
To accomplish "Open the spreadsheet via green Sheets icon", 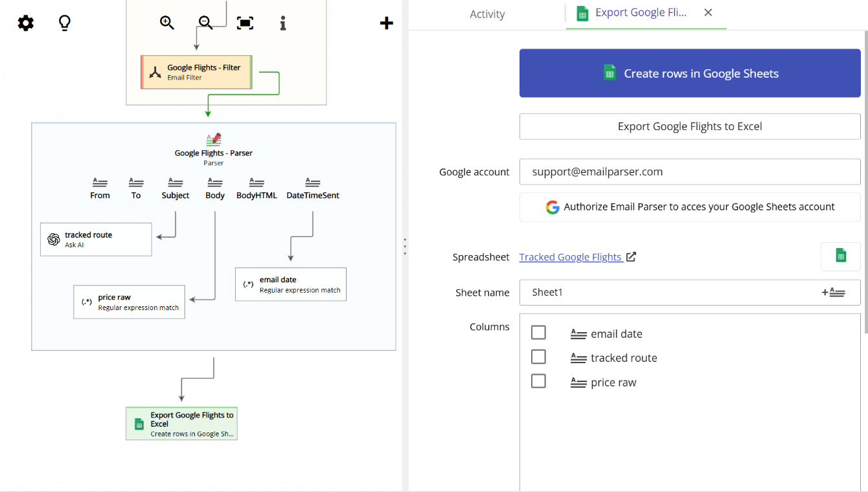I will pyautogui.click(x=840, y=256).
